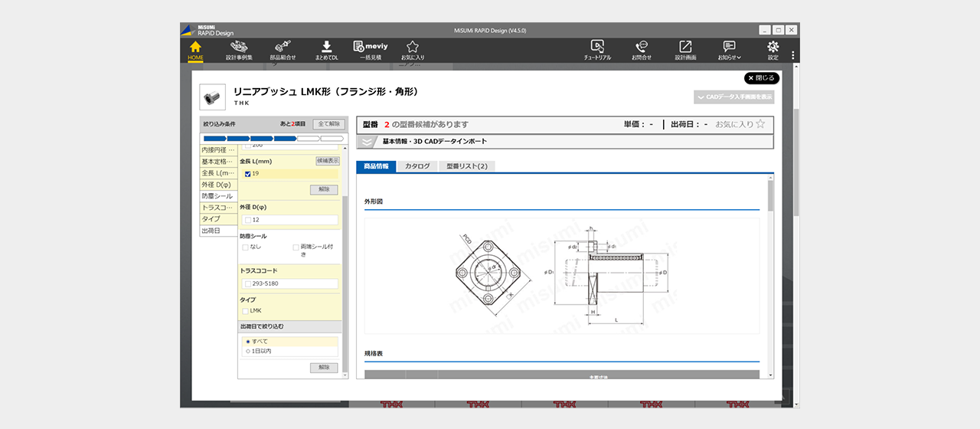This screenshot has width=980, height=429.
Task: Open 部品組合せ parts combination icon
Action: click(x=283, y=50)
